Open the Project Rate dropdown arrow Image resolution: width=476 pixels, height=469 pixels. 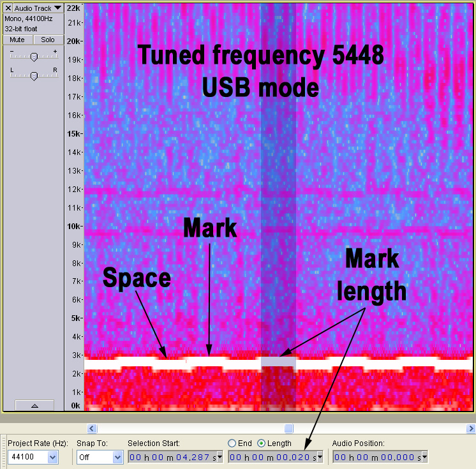pyautogui.click(x=53, y=457)
